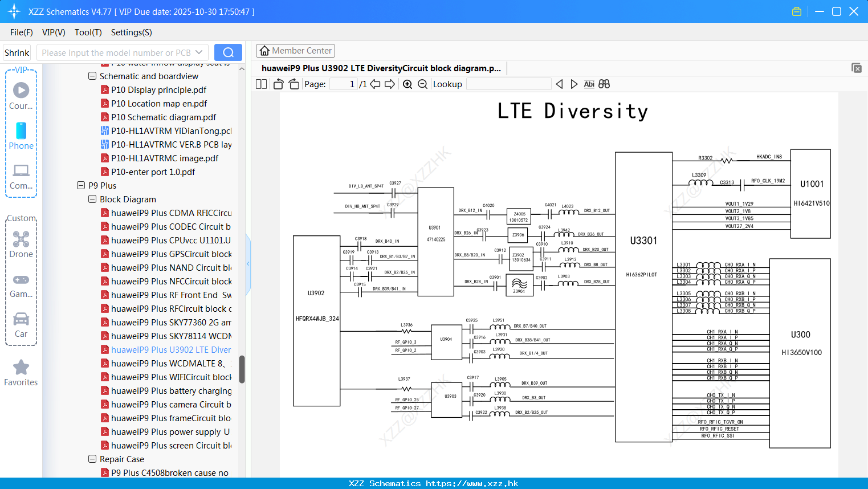Click the yellow VIP briefcase icon in title bar
Image resolution: width=868 pixels, height=489 pixels.
[x=797, y=11]
